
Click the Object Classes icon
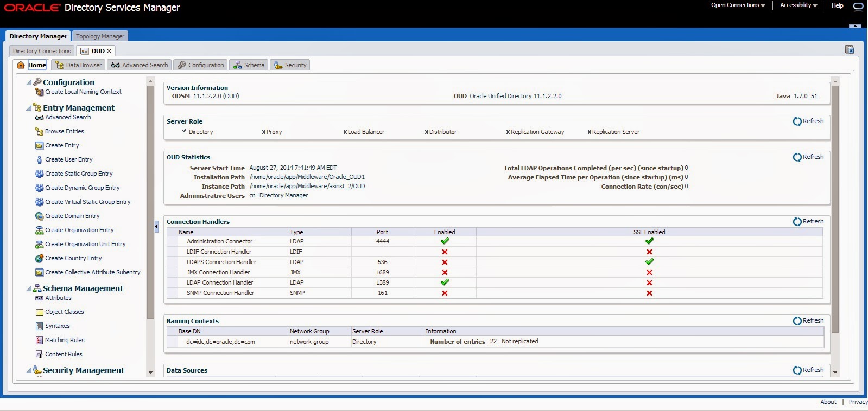(39, 312)
